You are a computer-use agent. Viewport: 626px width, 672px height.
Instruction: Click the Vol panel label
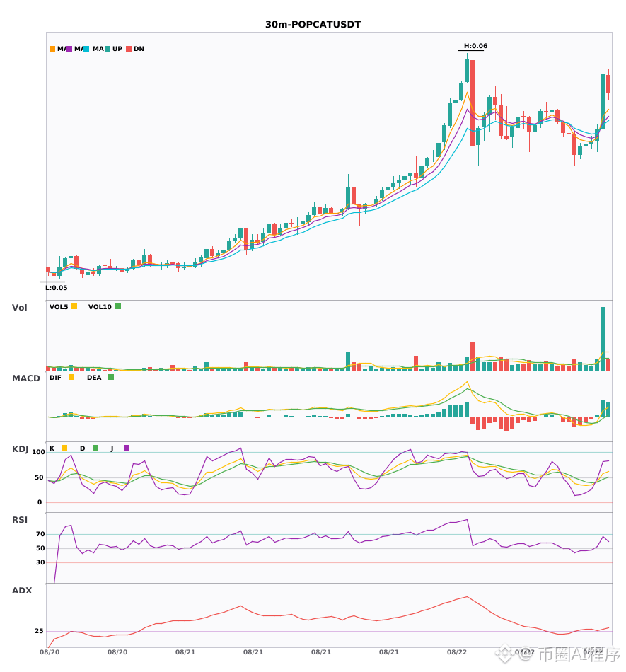pos(19,308)
